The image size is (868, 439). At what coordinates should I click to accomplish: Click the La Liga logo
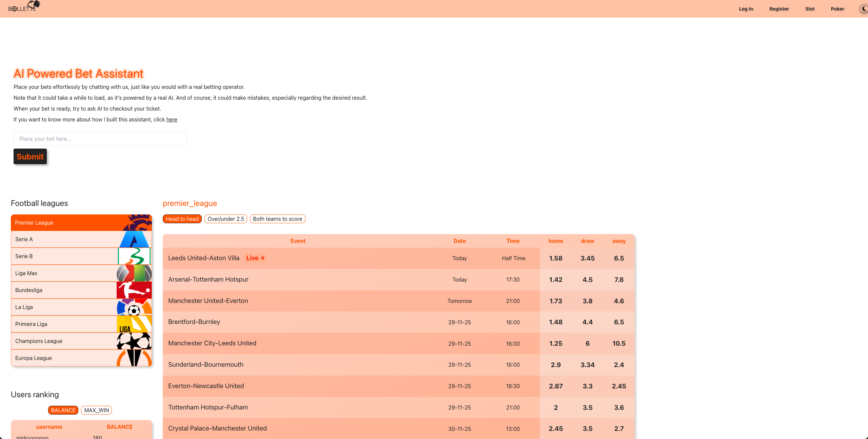click(134, 307)
